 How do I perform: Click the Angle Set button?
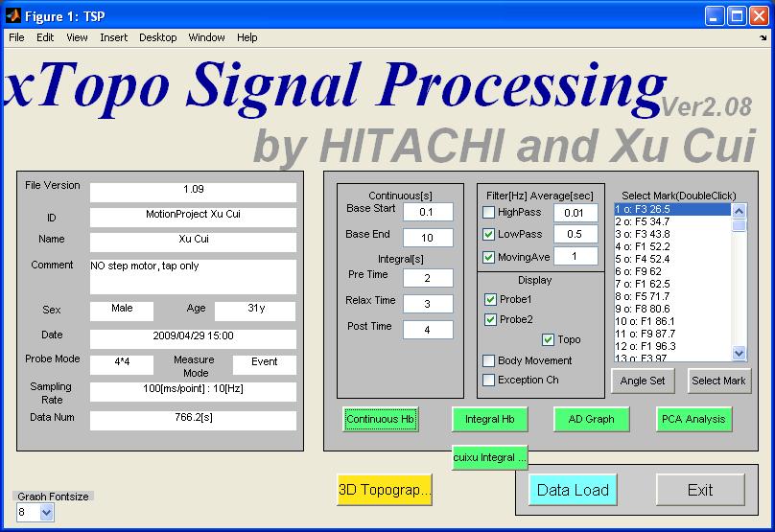click(x=643, y=381)
